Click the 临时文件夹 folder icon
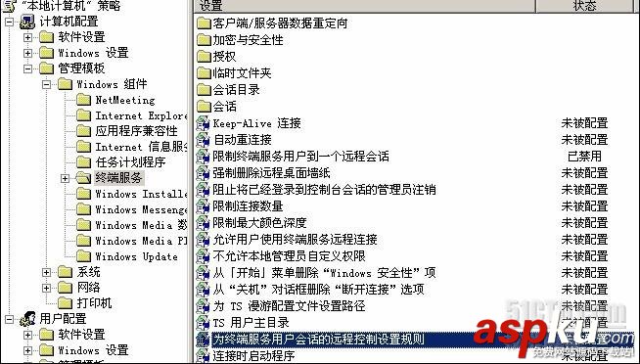This screenshot has width=640, height=364. point(204,73)
